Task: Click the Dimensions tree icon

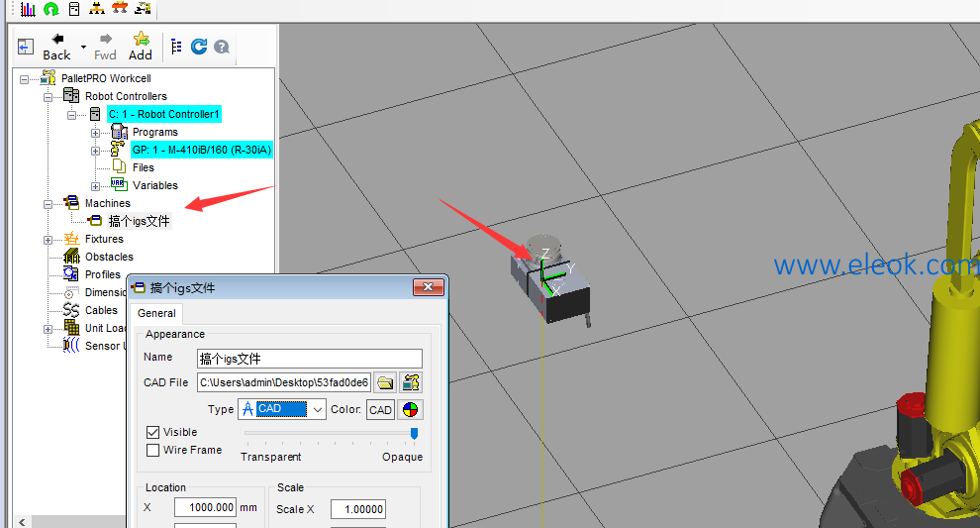Action: (71, 292)
